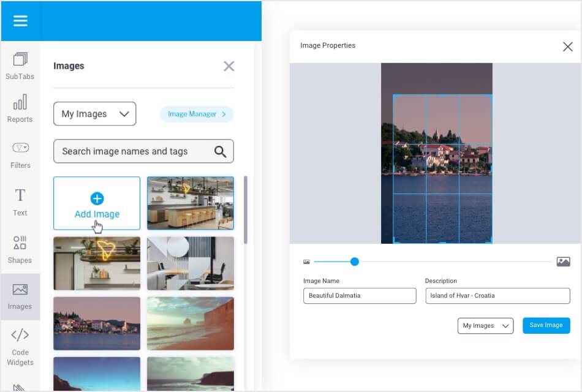Viewport: 582px width, 392px height.
Task: Open the hamburger menu
Action: 20,20
